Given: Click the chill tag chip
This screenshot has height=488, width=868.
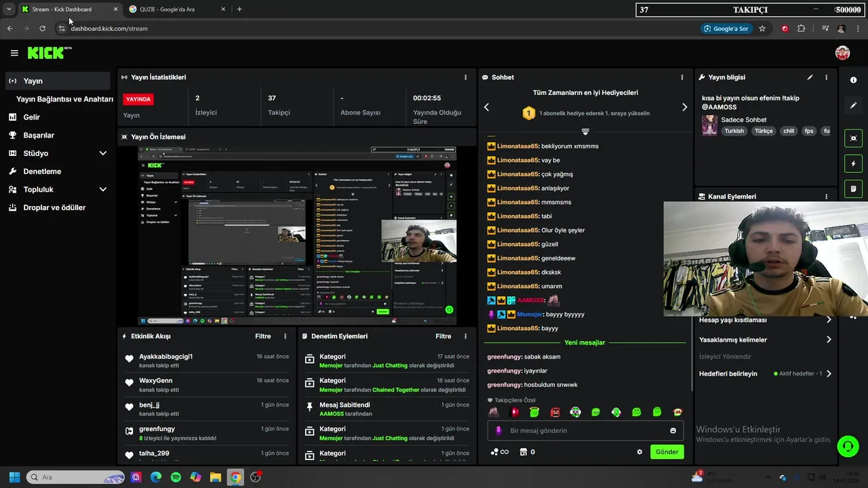Looking at the screenshot, I should pos(789,131).
